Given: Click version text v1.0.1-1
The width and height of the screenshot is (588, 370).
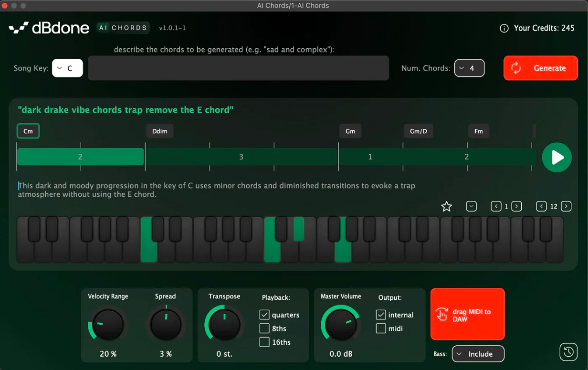Looking at the screenshot, I should (x=172, y=28).
